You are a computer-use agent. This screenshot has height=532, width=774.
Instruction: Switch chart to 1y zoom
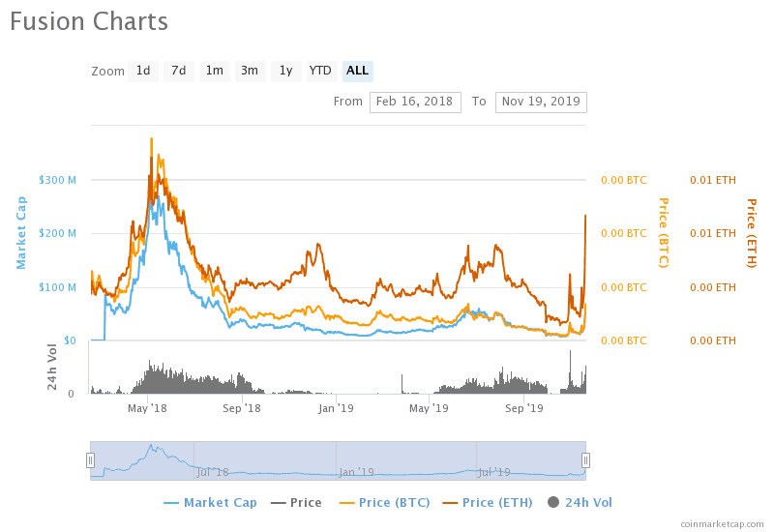(285, 71)
